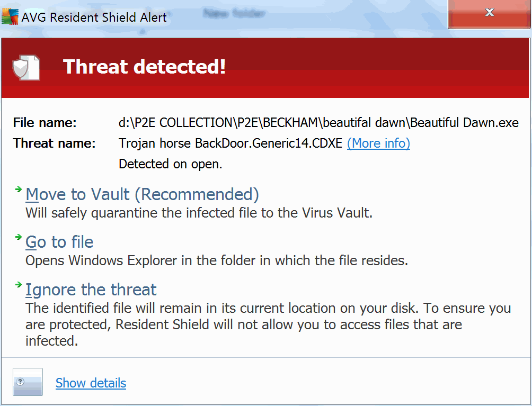Expand Show details
The height and width of the screenshot is (406, 532).
point(91,383)
